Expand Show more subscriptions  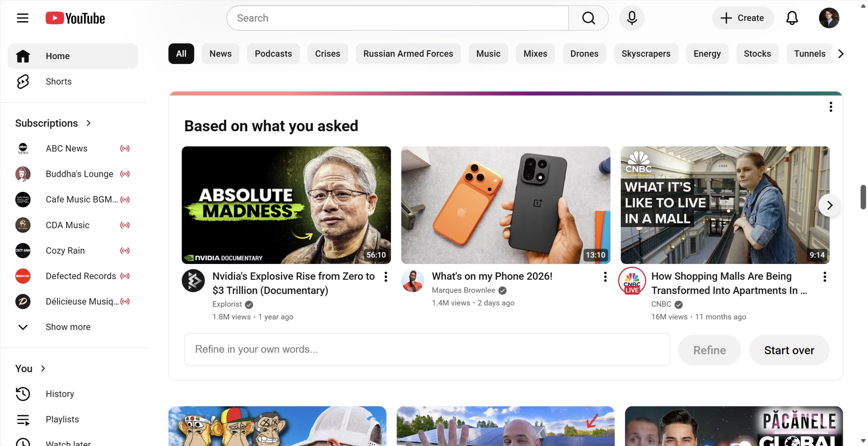pyautogui.click(x=68, y=327)
